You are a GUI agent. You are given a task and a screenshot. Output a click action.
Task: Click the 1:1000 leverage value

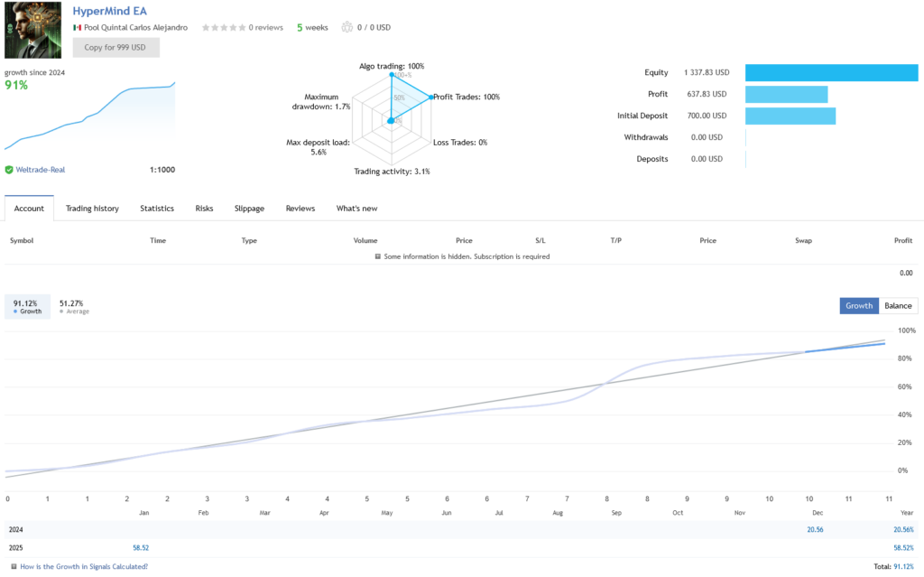tap(162, 170)
